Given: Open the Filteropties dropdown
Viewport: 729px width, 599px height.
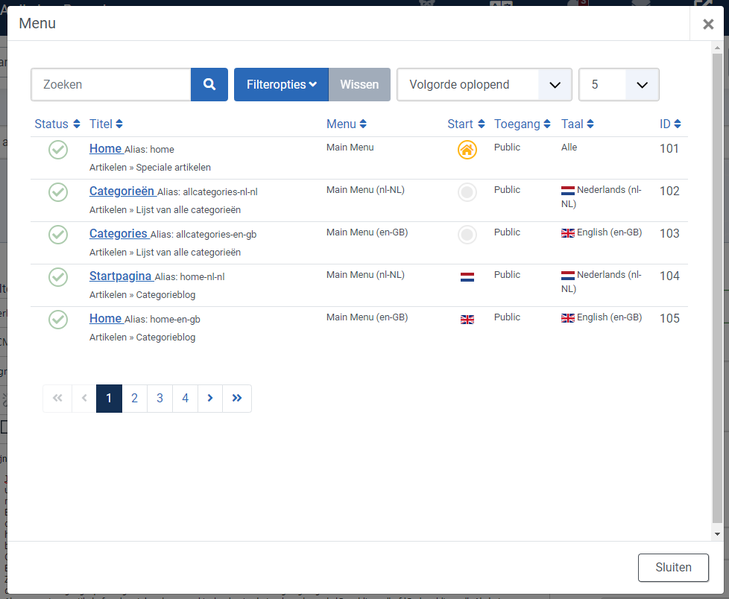Looking at the screenshot, I should [281, 85].
